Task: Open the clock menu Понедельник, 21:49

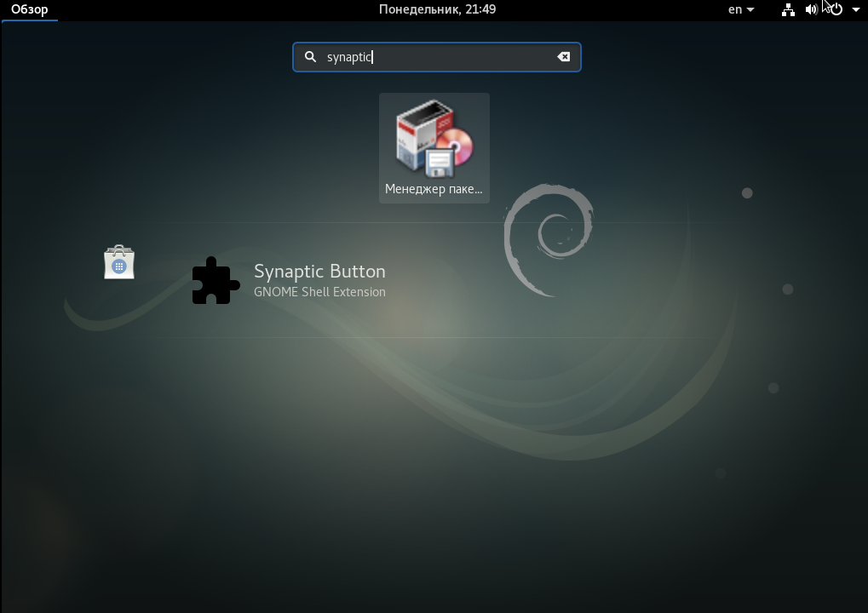Action: (x=437, y=9)
